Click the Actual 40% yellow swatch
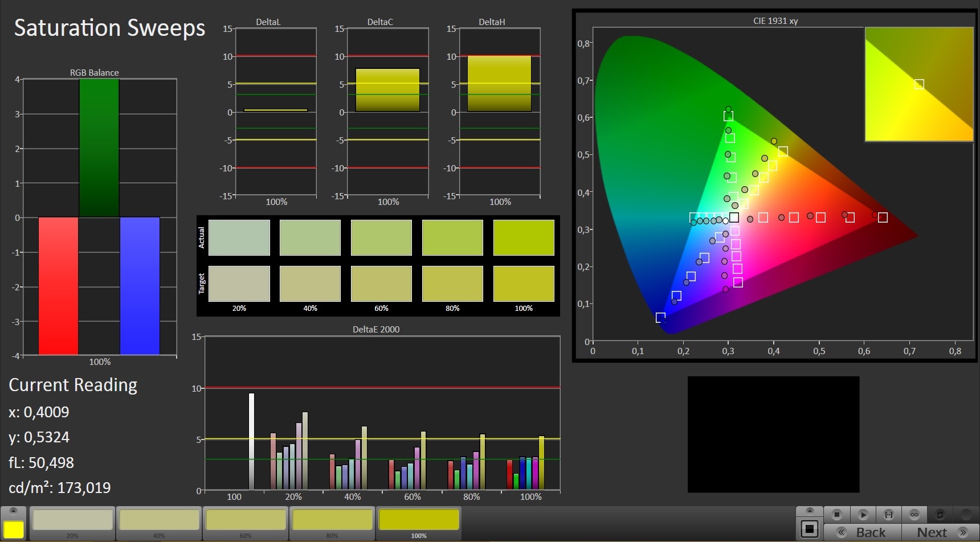980x542 pixels. tap(310, 237)
